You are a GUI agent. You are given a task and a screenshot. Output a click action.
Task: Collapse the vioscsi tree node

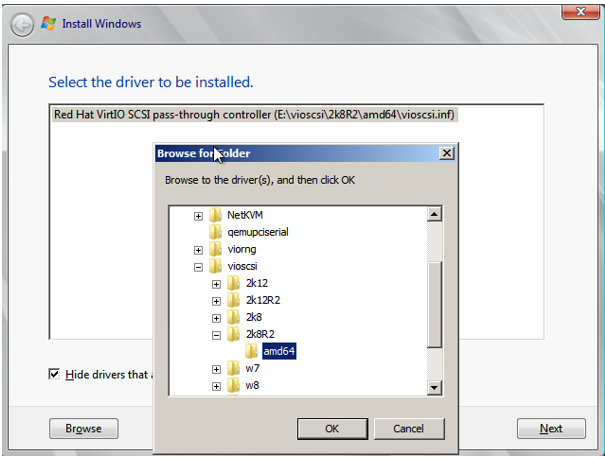[x=198, y=267]
